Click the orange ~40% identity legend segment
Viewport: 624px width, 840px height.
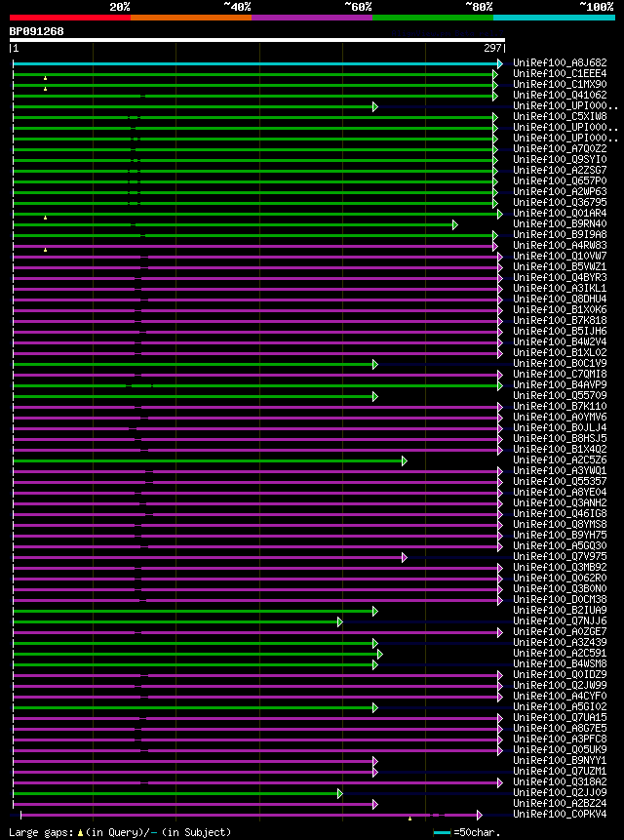[x=191, y=18]
